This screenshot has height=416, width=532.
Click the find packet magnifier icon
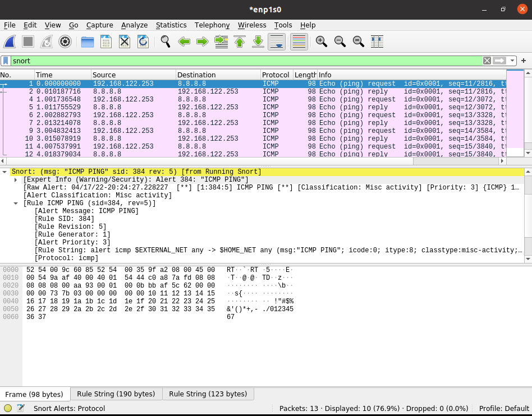tap(166, 41)
